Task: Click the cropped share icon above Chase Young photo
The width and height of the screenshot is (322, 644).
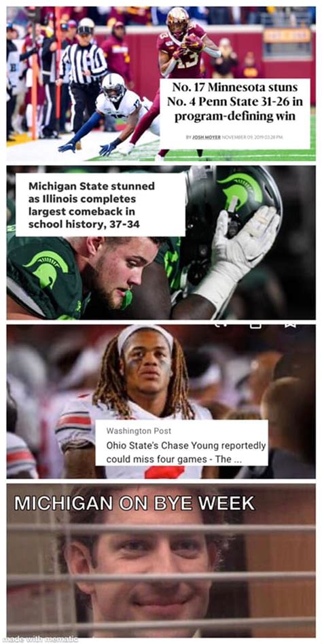Action: click(221, 325)
